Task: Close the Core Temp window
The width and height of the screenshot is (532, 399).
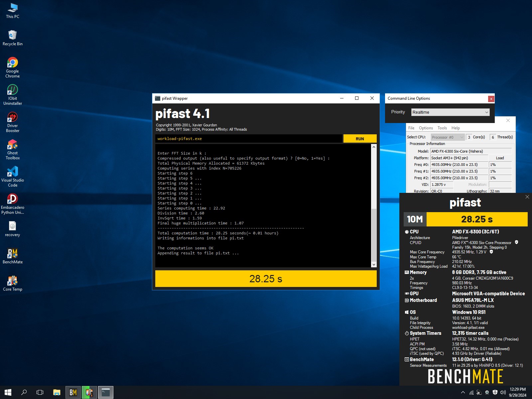Action: [508, 120]
